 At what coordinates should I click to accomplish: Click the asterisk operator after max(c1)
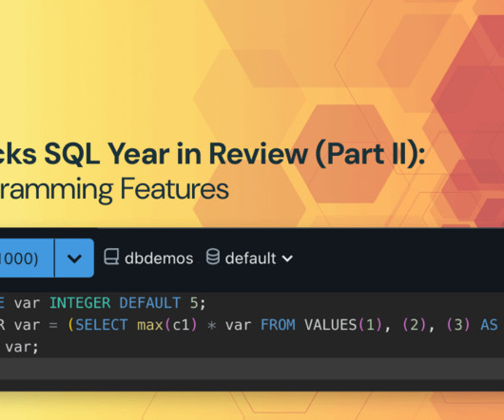tap(211, 325)
